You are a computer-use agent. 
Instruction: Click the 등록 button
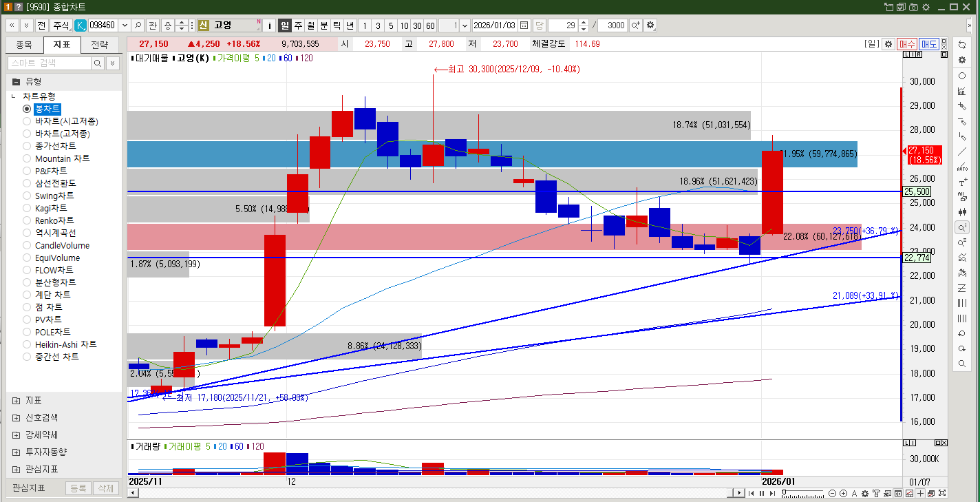pos(78,488)
